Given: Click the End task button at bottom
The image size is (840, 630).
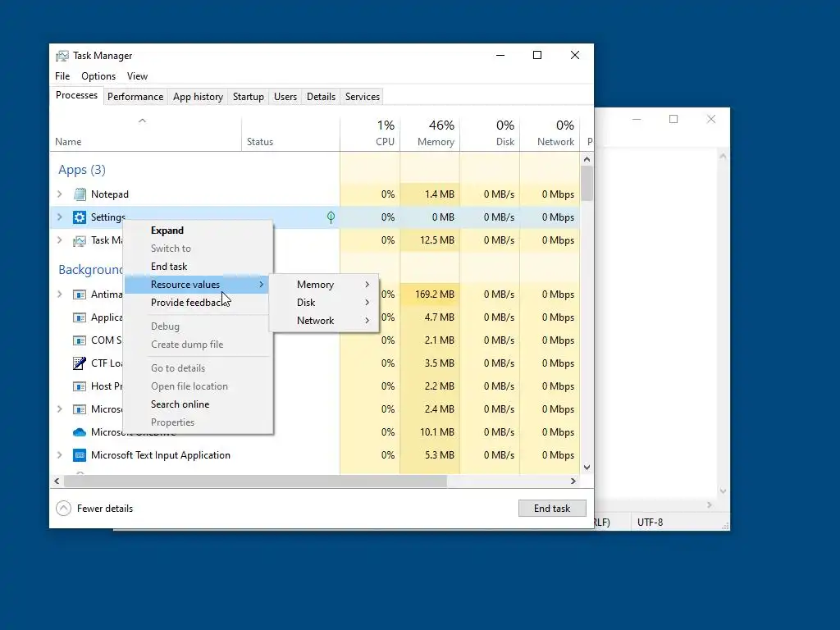Looking at the screenshot, I should 552,509.
